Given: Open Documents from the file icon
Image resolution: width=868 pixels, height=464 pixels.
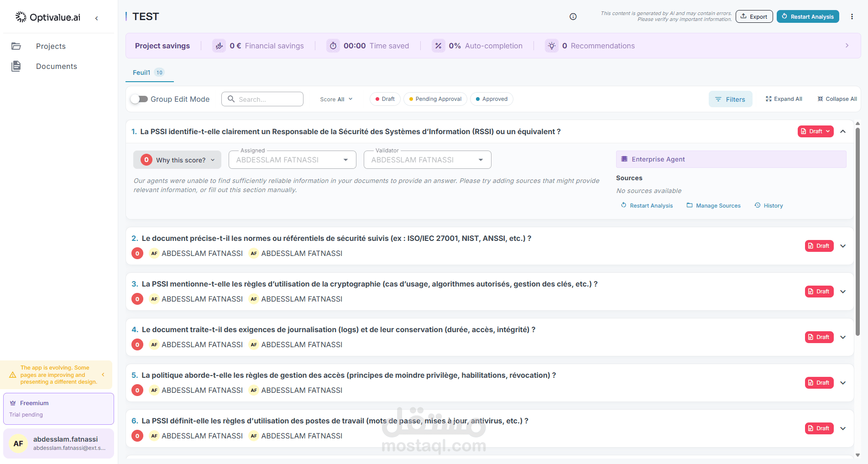Looking at the screenshot, I should [x=16, y=66].
